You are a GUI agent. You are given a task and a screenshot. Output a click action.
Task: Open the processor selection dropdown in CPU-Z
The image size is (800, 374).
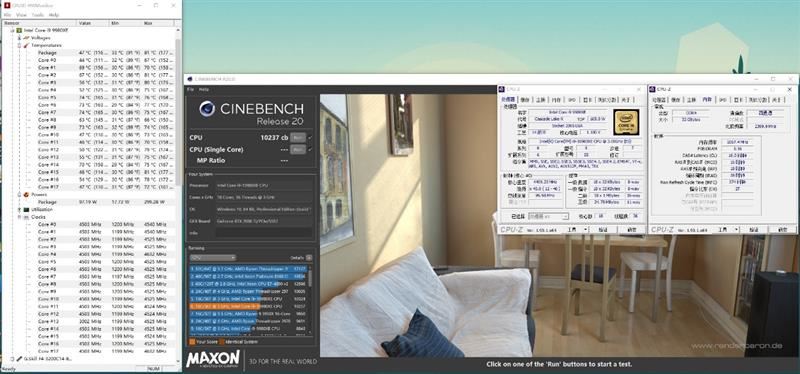(x=548, y=217)
